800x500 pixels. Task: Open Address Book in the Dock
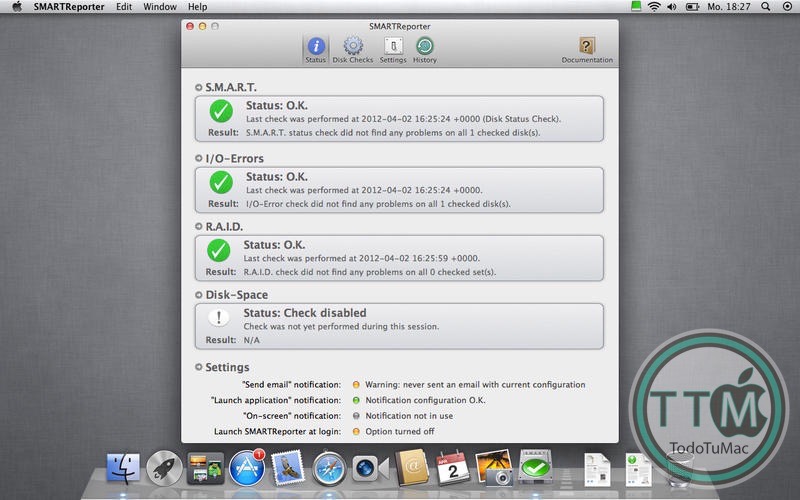point(412,468)
